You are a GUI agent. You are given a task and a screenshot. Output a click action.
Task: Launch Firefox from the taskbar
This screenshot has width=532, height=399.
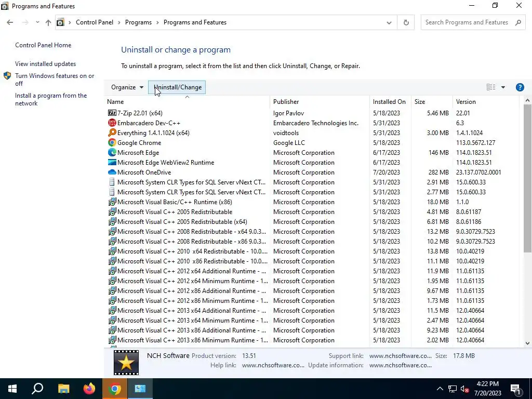tap(89, 389)
